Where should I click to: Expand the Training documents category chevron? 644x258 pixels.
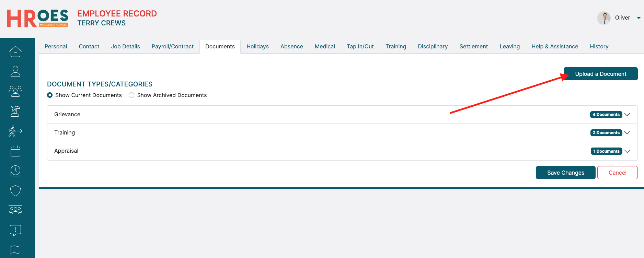(x=627, y=133)
